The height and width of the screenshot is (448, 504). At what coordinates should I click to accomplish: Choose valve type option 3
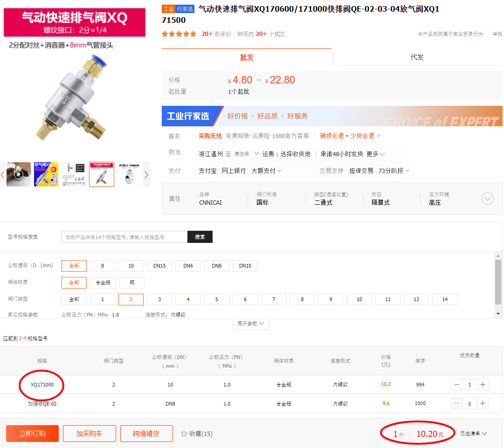point(159,299)
